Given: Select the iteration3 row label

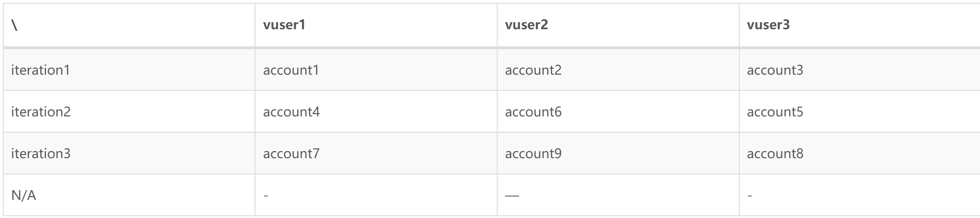Looking at the screenshot, I should (x=41, y=154).
